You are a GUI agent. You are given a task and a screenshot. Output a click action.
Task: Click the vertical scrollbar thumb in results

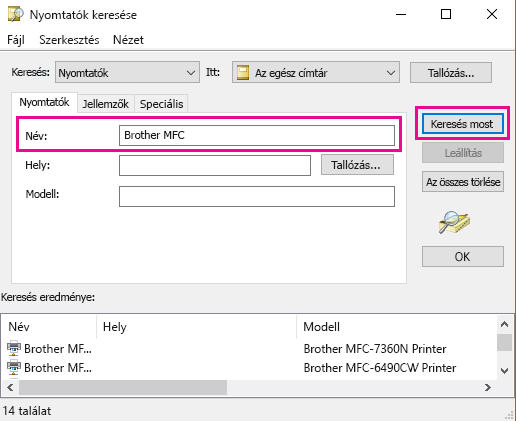click(505, 342)
